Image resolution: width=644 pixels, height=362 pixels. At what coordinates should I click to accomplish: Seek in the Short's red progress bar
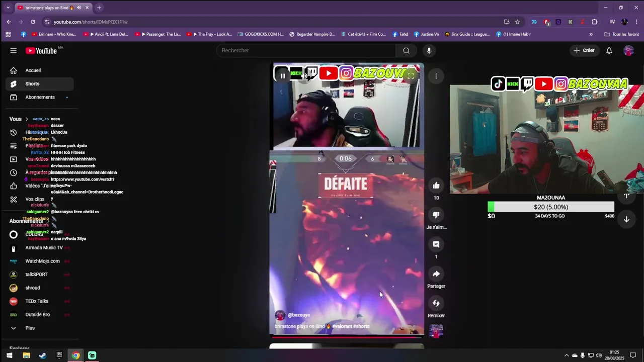pyautogui.click(x=347, y=336)
